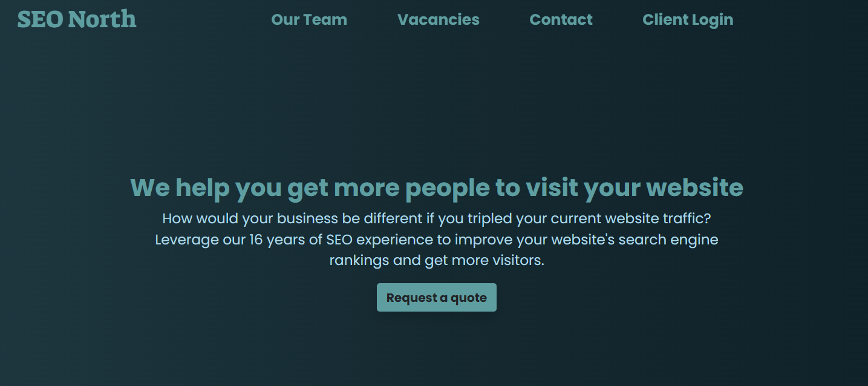Access the Client Login portal
Image resolution: width=868 pixels, height=386 pixels.
click(688, 19)
